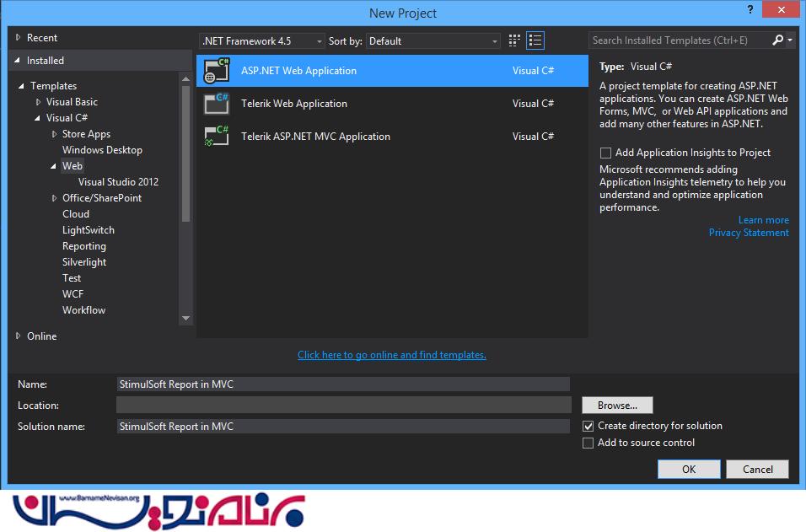Uncheck Create directory for solution
The width and height of the screenshot is (806, 532).
(x=588, y=427)
